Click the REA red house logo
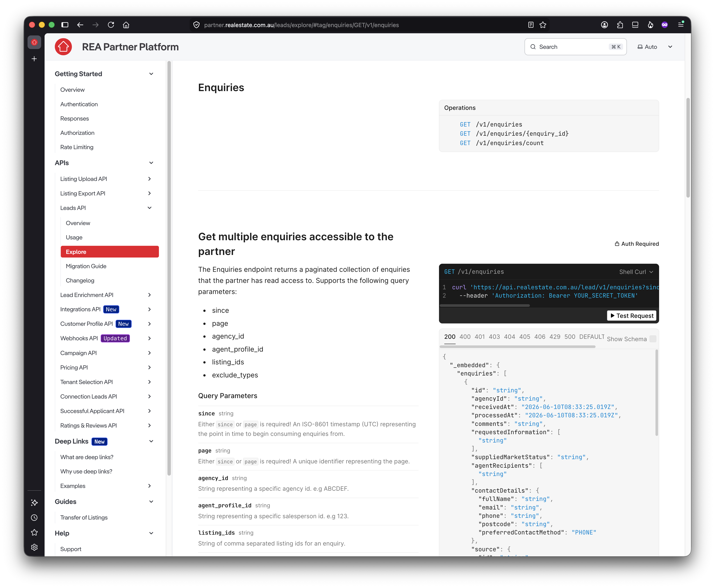715x588 pixels. click(63, 47)
